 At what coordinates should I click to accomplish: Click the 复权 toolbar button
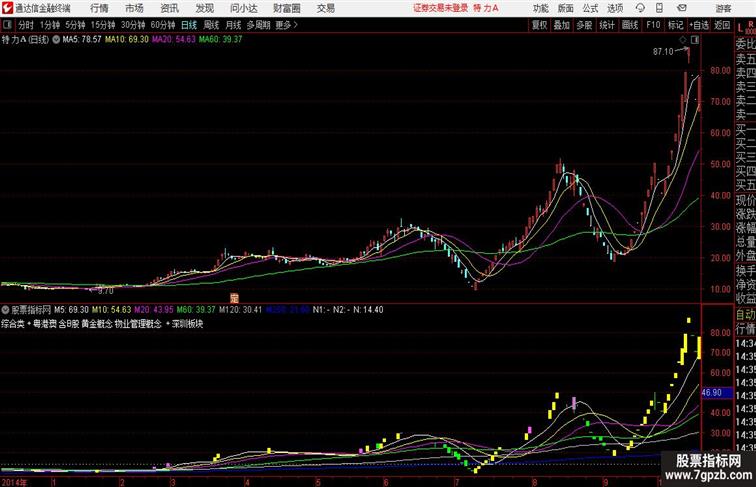(x=540, y=25)
